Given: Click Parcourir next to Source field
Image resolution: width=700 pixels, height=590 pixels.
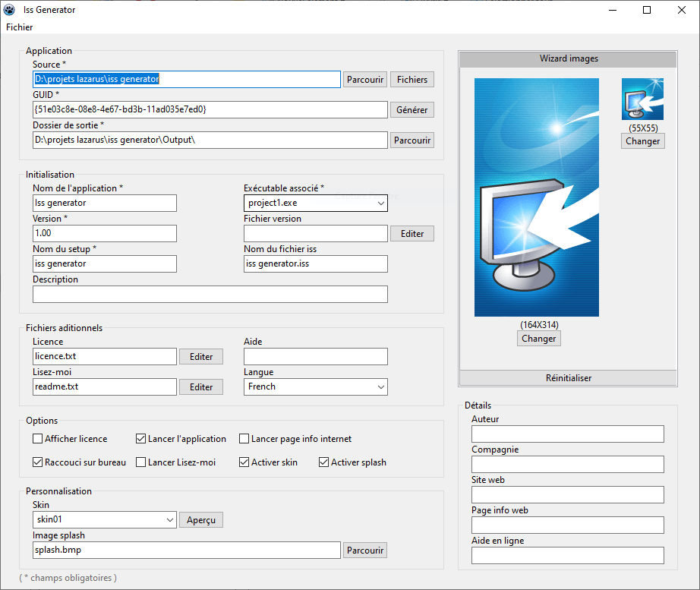Looking at the screenshot, I should [x=365, y=80].
